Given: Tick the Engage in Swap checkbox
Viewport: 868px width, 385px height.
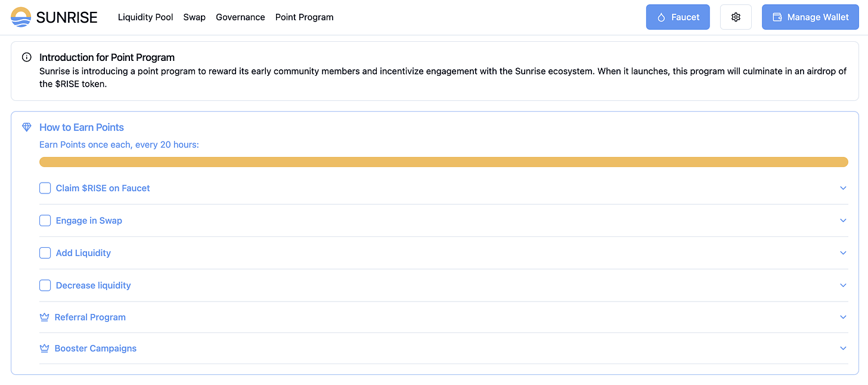Looking at the screenshot, I should [45, 220].
